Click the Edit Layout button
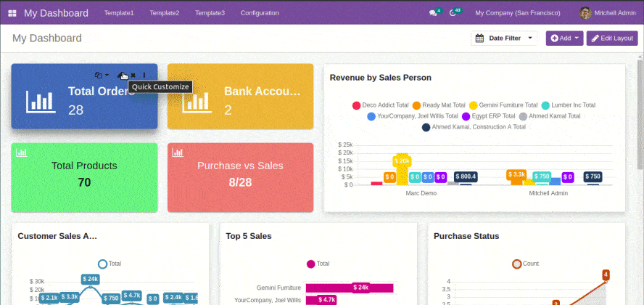This screenshot has height=305, width=644. coord(612,38)
